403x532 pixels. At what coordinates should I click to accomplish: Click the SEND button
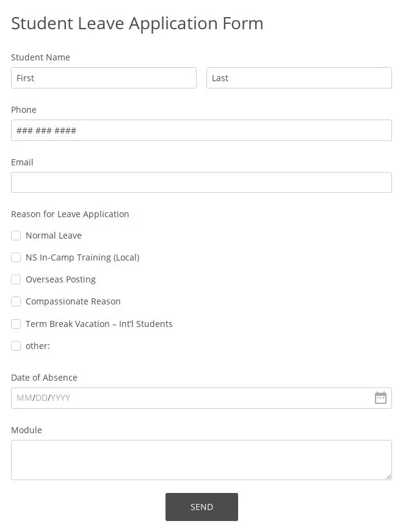(201, 506)
